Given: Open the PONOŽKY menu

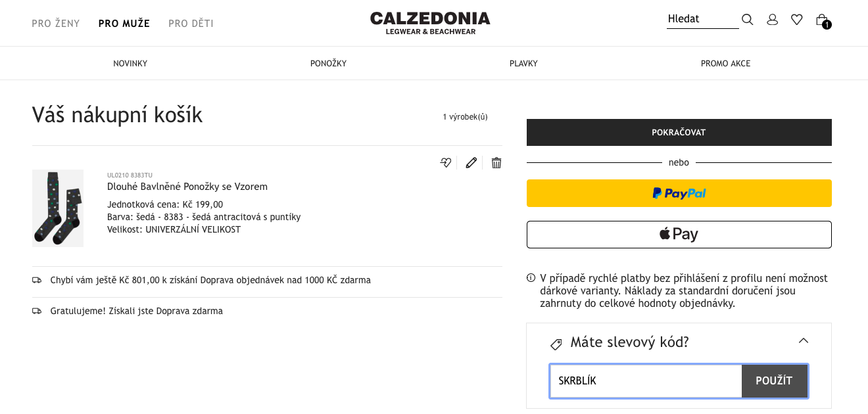Looking at the screenshot, I should [328, 64].
